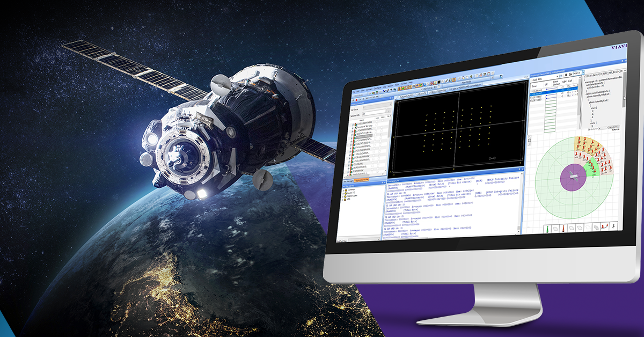Select the THROUGHPUT view tab
The height and width of the screenshot is (337, 644).
(406, 96)
